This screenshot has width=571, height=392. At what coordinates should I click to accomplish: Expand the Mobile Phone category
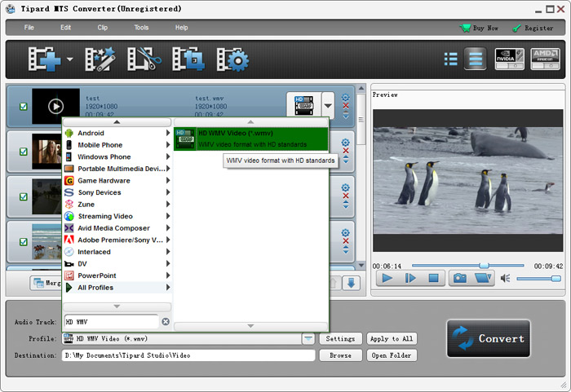click(117, 145)
